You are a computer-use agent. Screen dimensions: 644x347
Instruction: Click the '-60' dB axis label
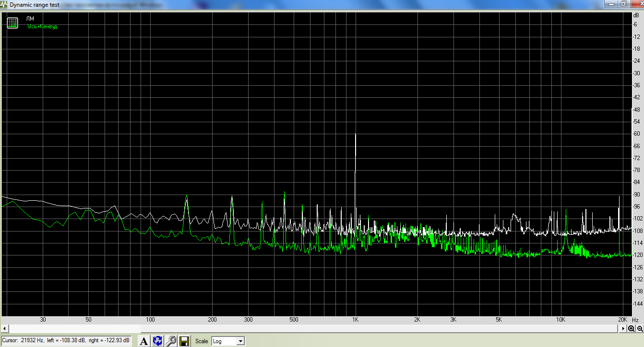point(637,134)
